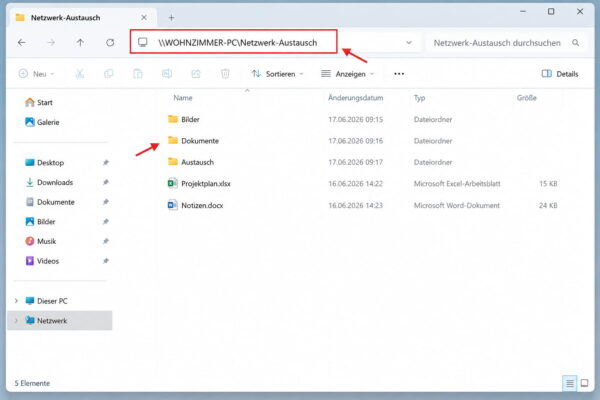Click the Notizen.docx Word icon
This screenshot has height=400, width=600.
tap(173, 205)
